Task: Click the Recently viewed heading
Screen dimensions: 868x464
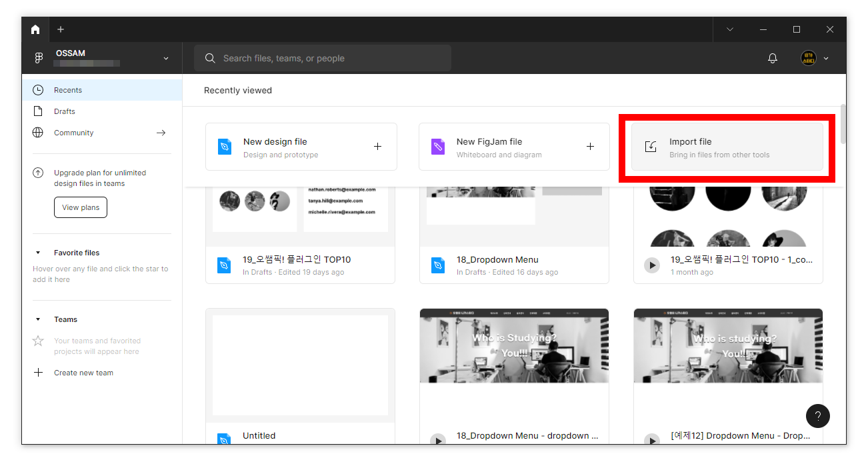Action: [238, 90]
